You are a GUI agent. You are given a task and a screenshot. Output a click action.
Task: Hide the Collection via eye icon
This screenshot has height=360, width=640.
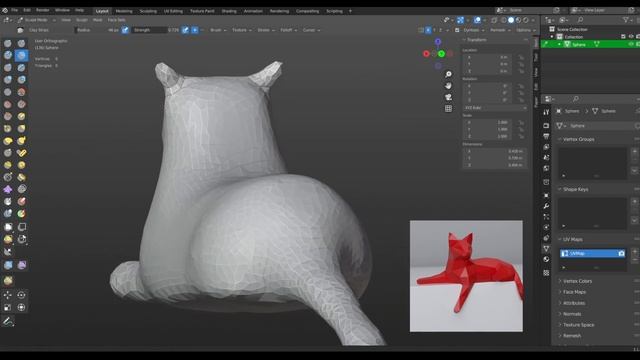(631, 36)
